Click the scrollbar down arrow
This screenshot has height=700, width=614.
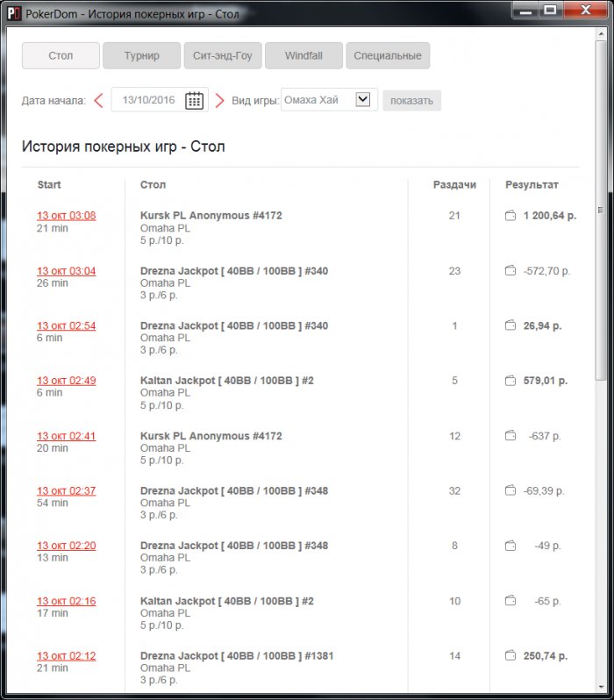click(601, 687)
